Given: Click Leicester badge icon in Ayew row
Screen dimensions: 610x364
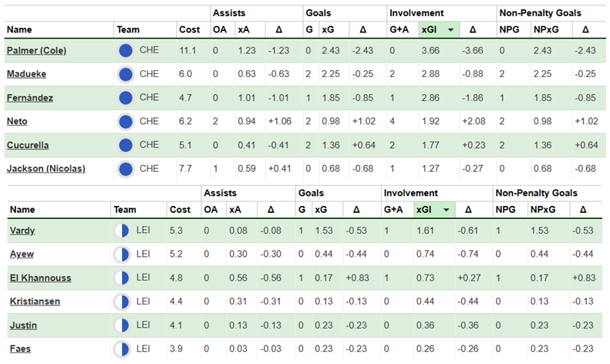Looking at the screenshot, I should click(121, 254).
